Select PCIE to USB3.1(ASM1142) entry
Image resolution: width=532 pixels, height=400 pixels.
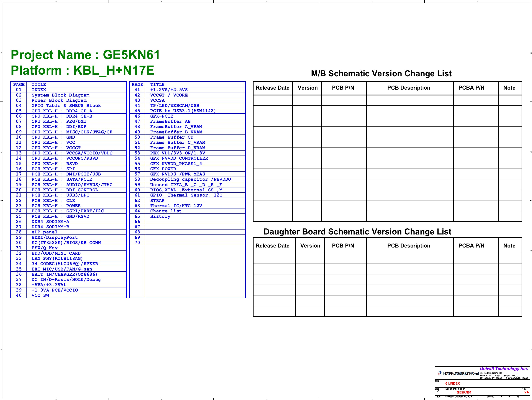pos(183,111)
